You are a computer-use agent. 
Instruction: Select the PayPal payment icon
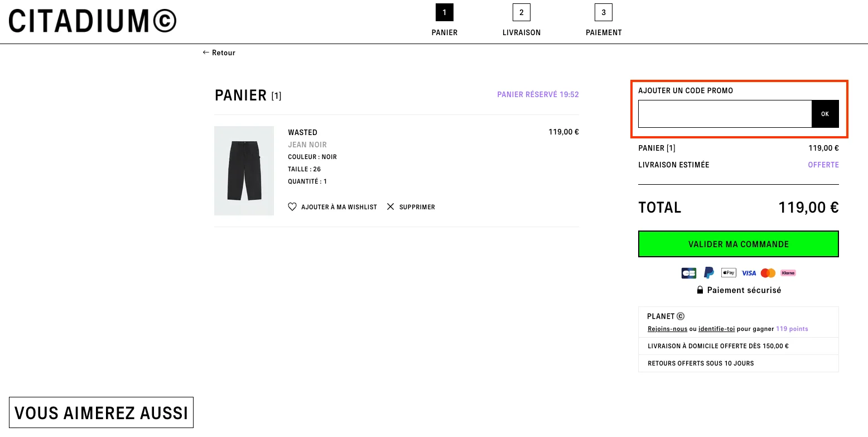click(x=708, y=273)
